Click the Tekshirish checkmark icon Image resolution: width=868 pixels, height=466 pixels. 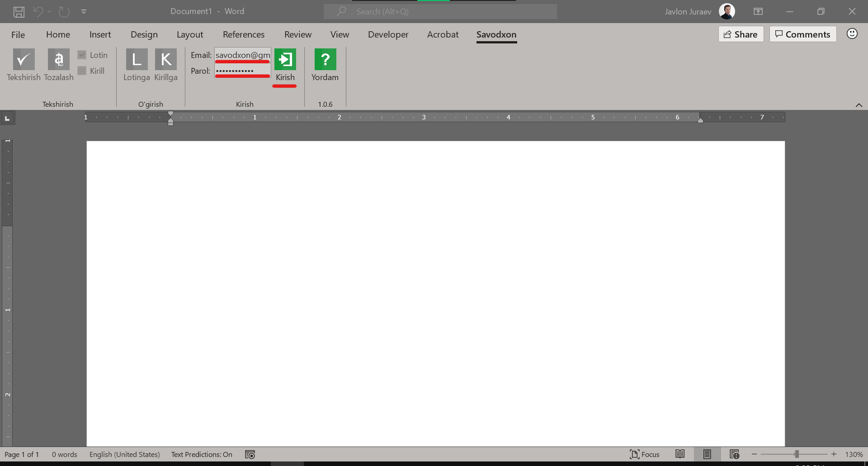(24, 60)
